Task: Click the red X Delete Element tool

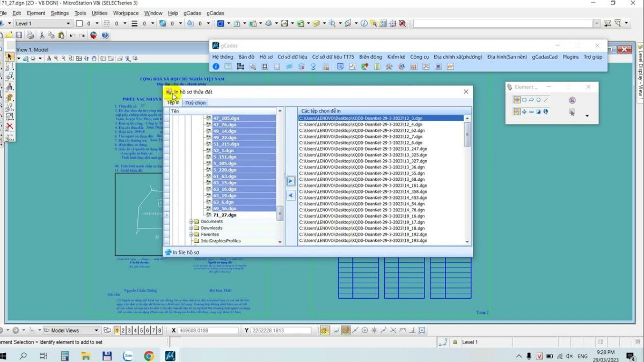Action: click(x=9, y=127)
